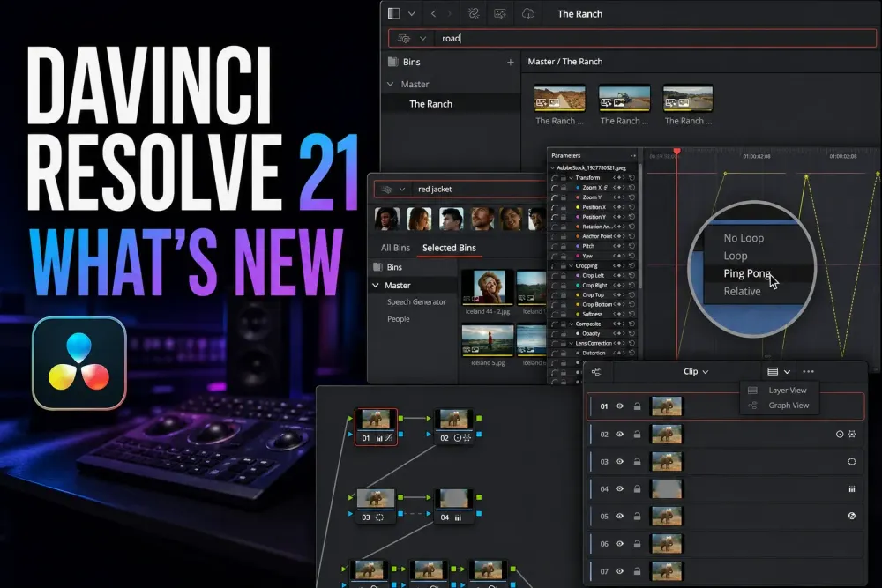Viewport: 882px width, 588px height.
Task: Select 'Layer View' from the view menu
Action: coord(788,391)
